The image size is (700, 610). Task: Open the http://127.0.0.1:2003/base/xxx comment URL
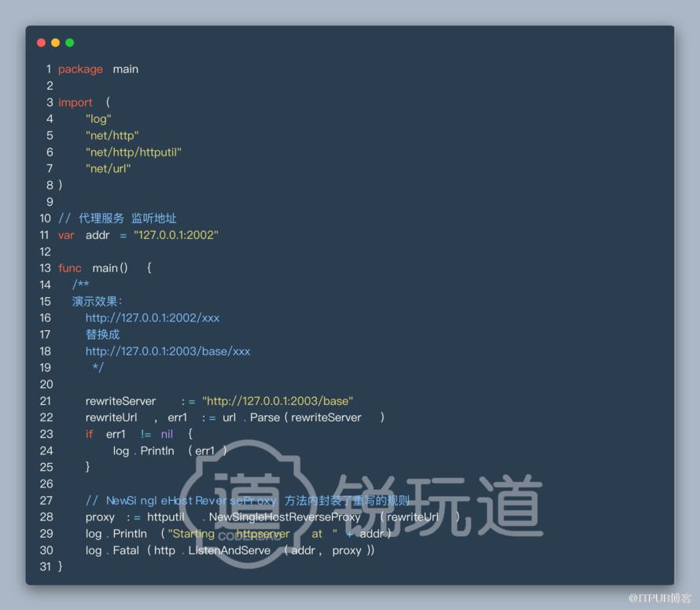click(x=168, y=351)
